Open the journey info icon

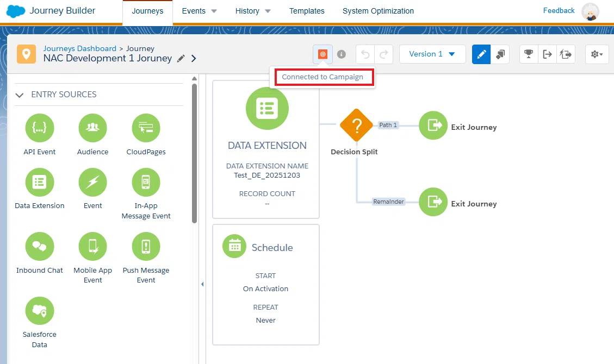342,54
